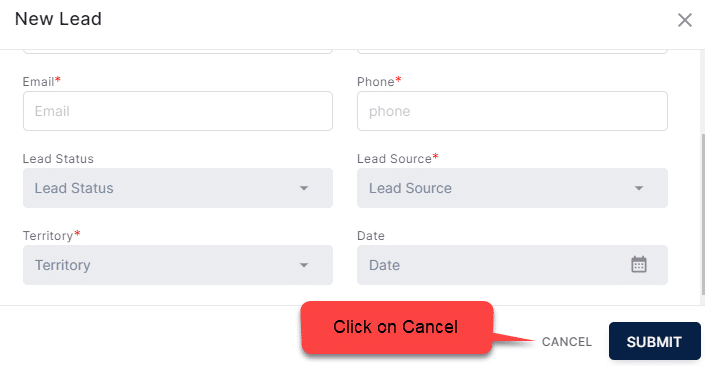Click the dialog's vertical scrollbar
Viewport: 705px width, 366px height.
coord(703,214)
